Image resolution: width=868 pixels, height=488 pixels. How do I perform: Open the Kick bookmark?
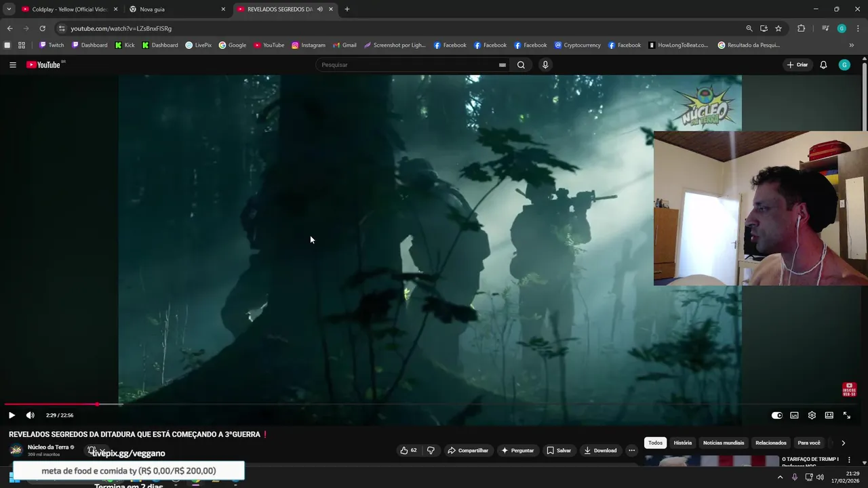point(125,45)
